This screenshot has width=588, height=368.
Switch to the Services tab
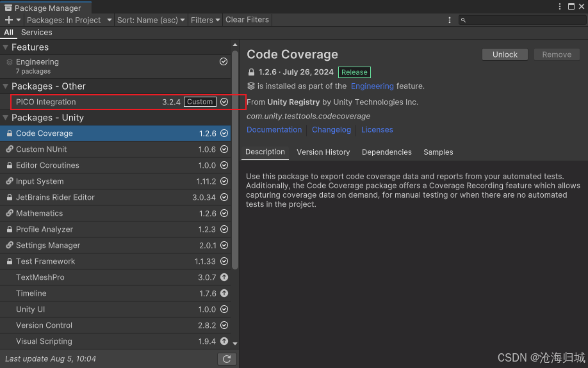tap(37, 32)
